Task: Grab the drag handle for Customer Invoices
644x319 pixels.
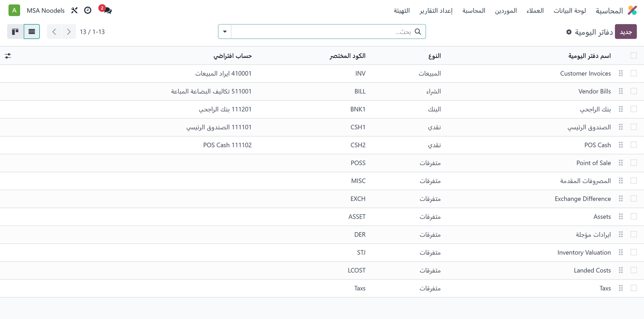Action: click(621, 73)
